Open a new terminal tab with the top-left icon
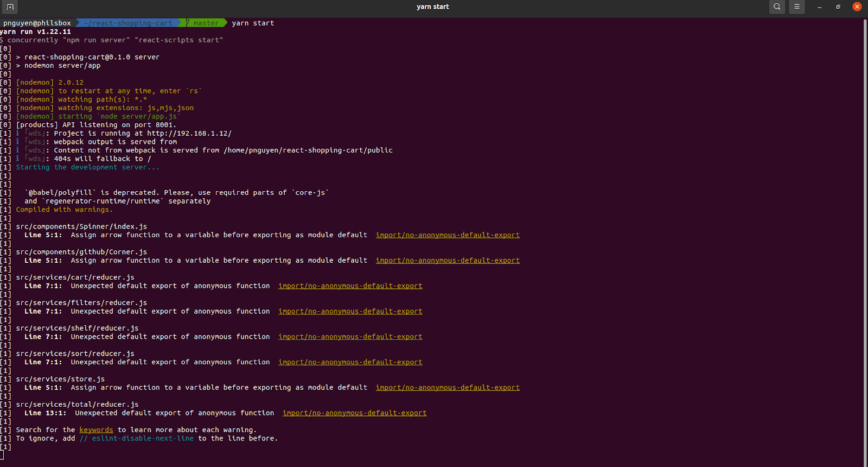Image resolution: width=868 pixels, height=467 pixels. click(10, 7)
